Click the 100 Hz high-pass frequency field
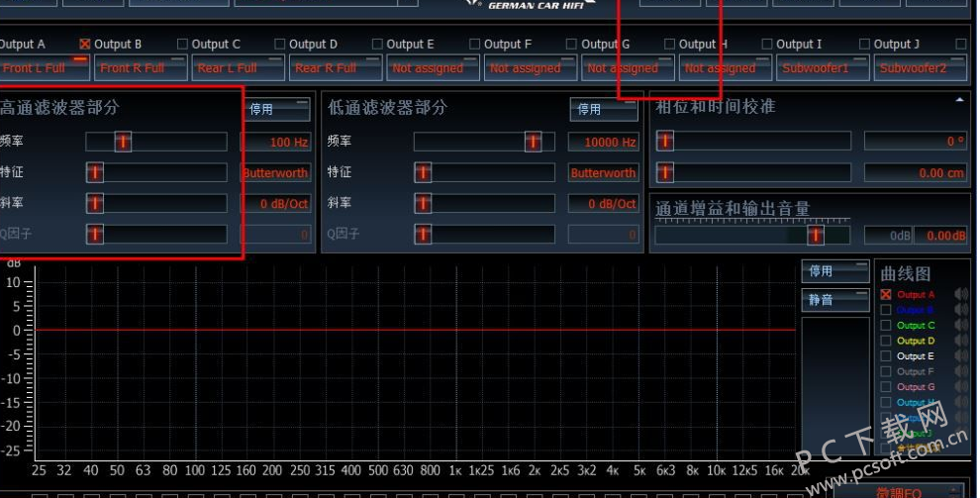This screenshot has height=498, width=980. [275, 142]
